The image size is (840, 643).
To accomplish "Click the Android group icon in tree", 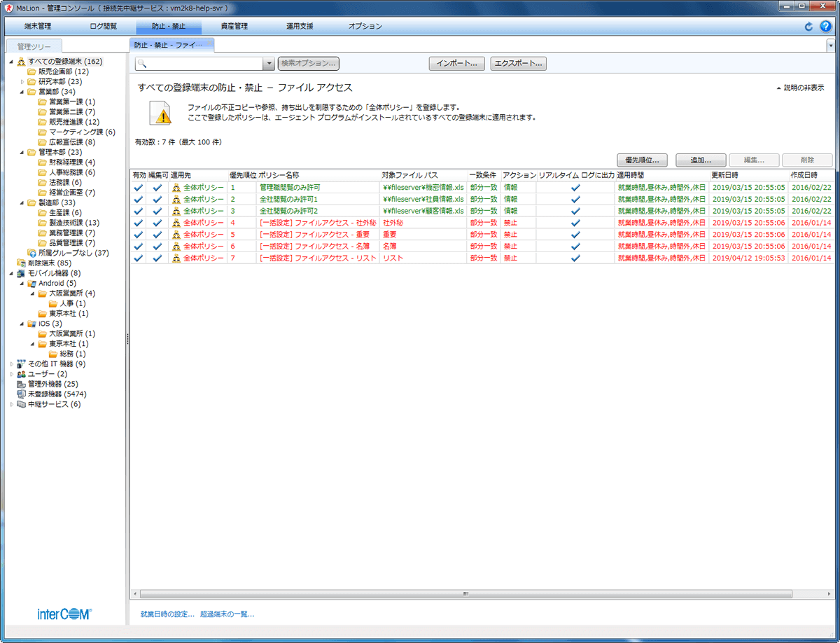I will [31, 283].
